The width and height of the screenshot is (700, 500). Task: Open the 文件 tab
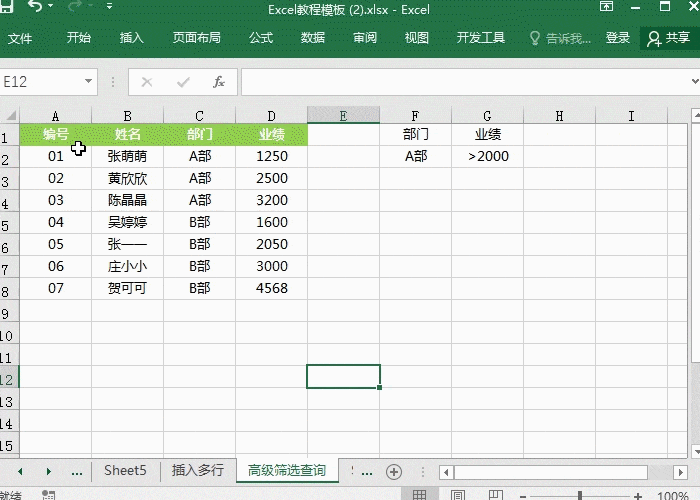(20, 38)
